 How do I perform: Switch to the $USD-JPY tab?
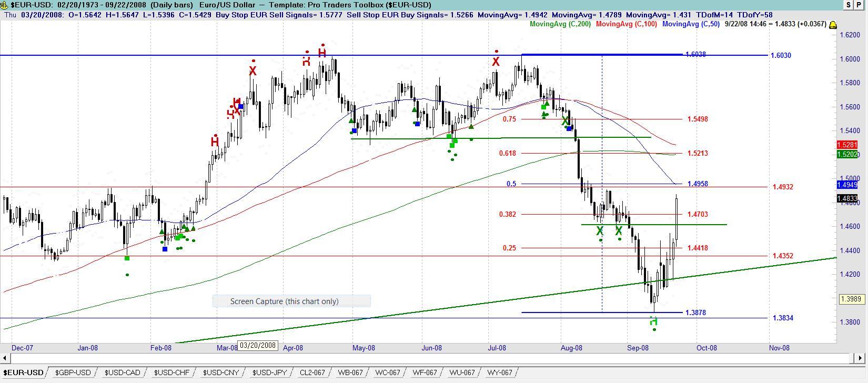(269, 372)
